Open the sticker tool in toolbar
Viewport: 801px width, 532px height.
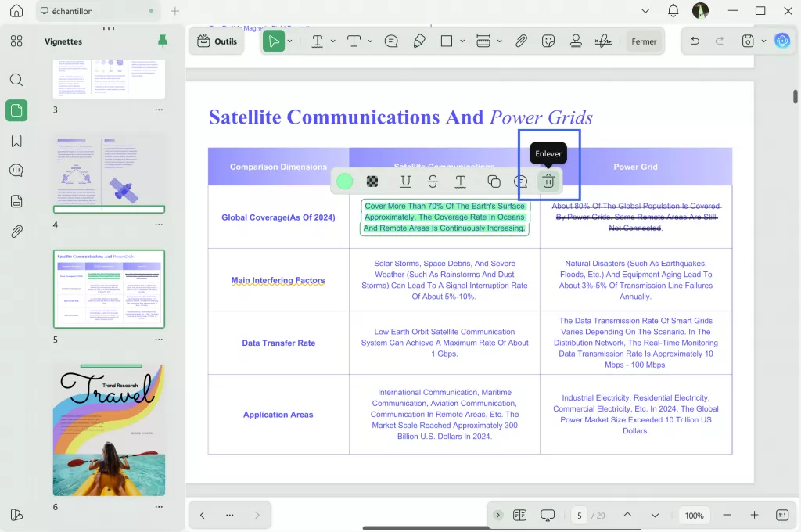click(x=548, y=41)
